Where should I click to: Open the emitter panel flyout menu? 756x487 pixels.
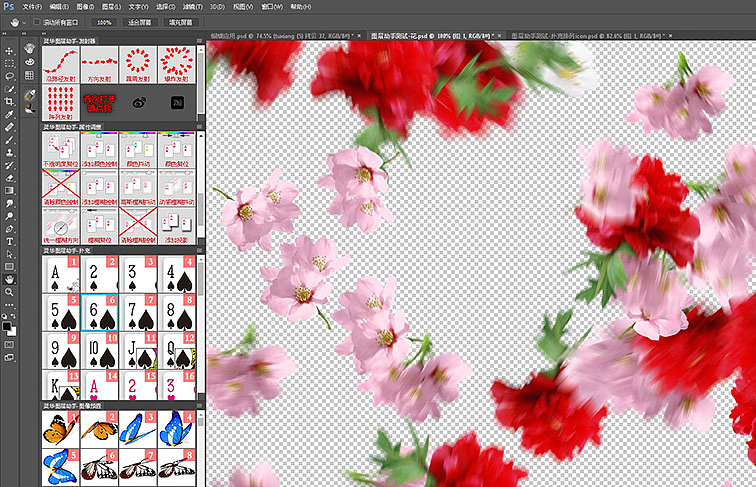pos(199,41)
